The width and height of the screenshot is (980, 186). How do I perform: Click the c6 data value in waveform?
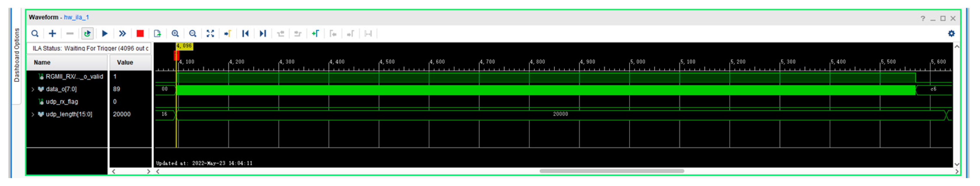tap(933, 89)
